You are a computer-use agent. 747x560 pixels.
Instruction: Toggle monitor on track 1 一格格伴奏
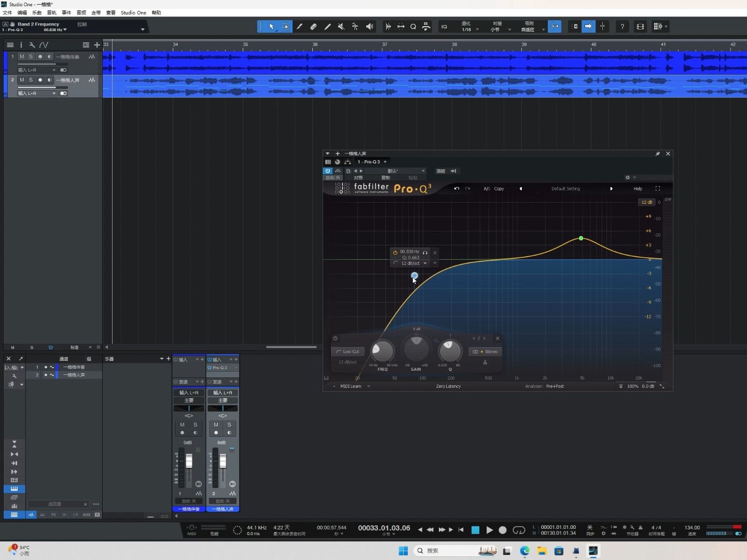click(x=49, y=57)
